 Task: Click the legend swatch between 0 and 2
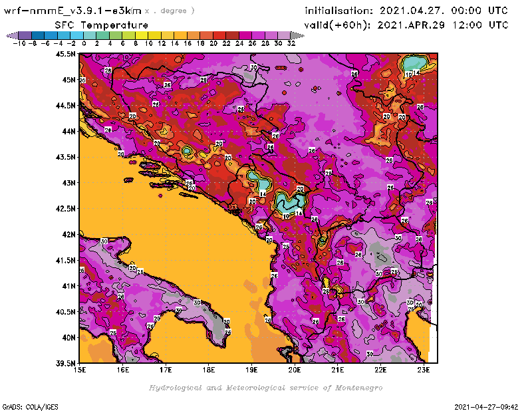tap(90, 35)
